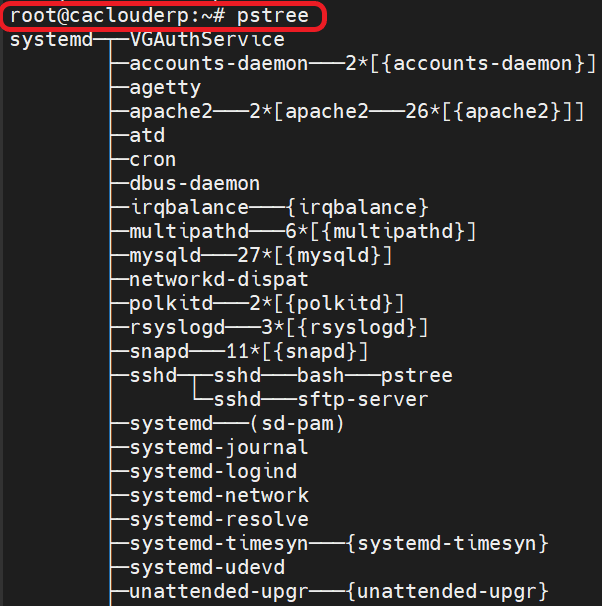Click the accounts-daemon process in the tree
The height and width of the screenshot is (606, 602).
tap(219, 63)
